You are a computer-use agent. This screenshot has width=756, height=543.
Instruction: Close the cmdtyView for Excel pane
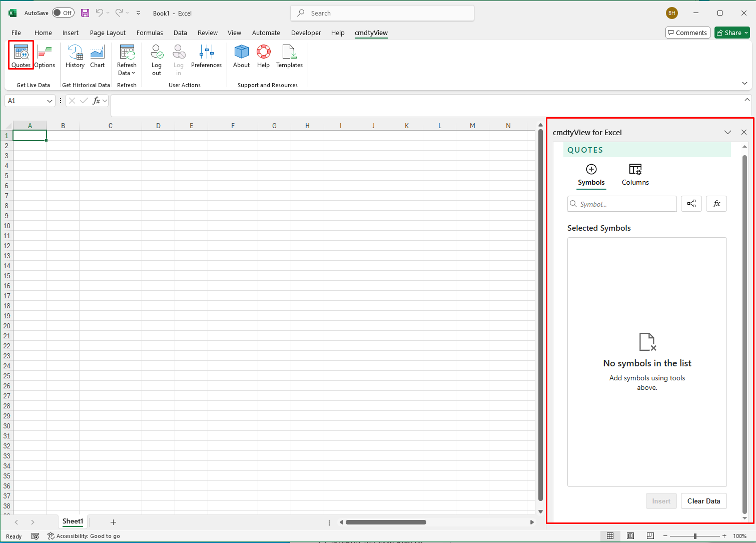click(744, 132)
